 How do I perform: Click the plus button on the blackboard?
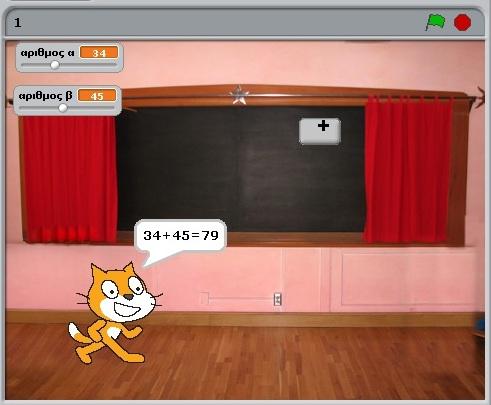point(320,131)
